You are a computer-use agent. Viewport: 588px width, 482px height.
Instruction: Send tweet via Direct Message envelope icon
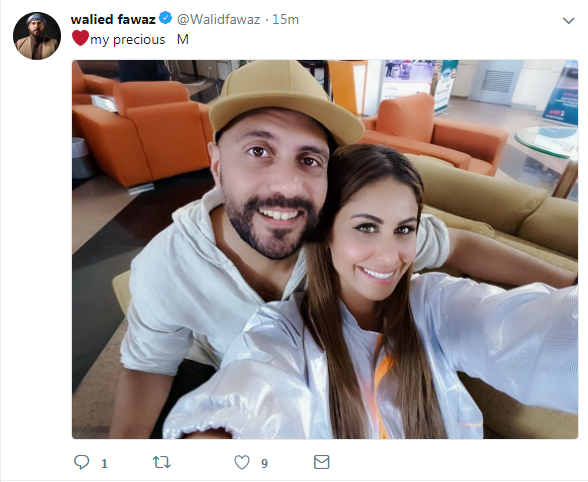tap(321, 462)
